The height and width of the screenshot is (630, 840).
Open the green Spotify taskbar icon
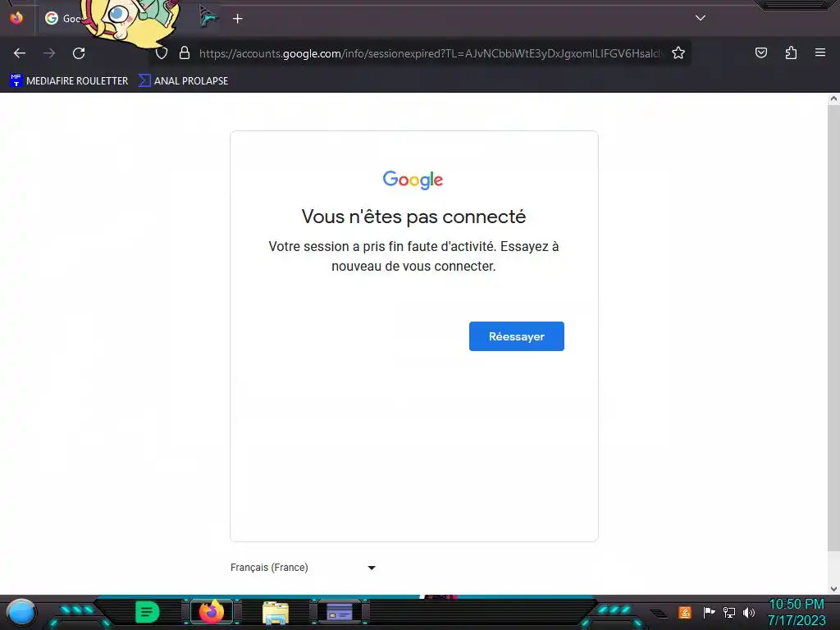click(x=148, y=612)
